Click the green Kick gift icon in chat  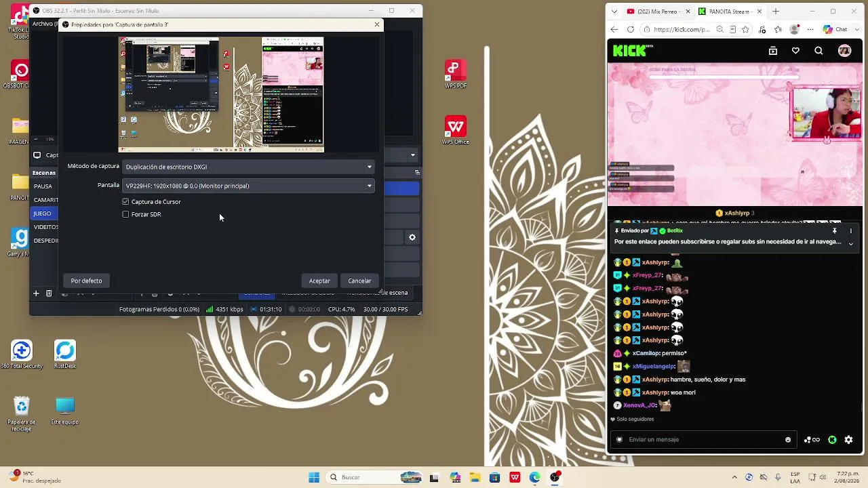(x=832, y=440)
